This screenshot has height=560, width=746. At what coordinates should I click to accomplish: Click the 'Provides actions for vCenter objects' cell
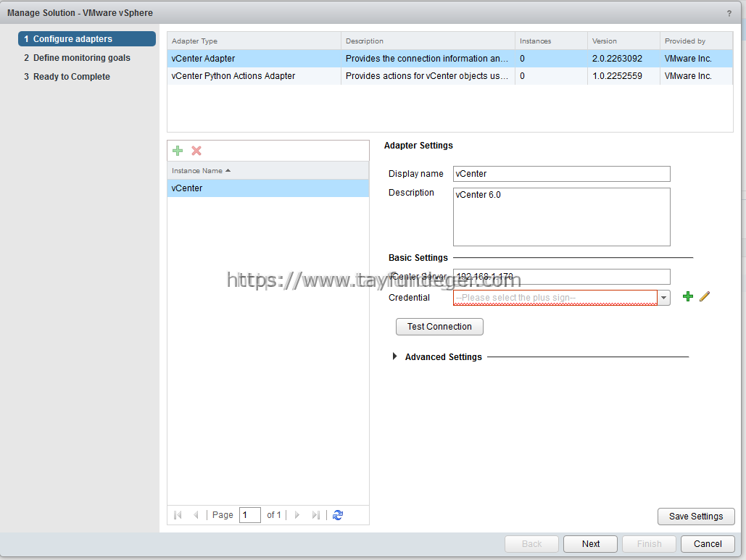pos(427,76)
